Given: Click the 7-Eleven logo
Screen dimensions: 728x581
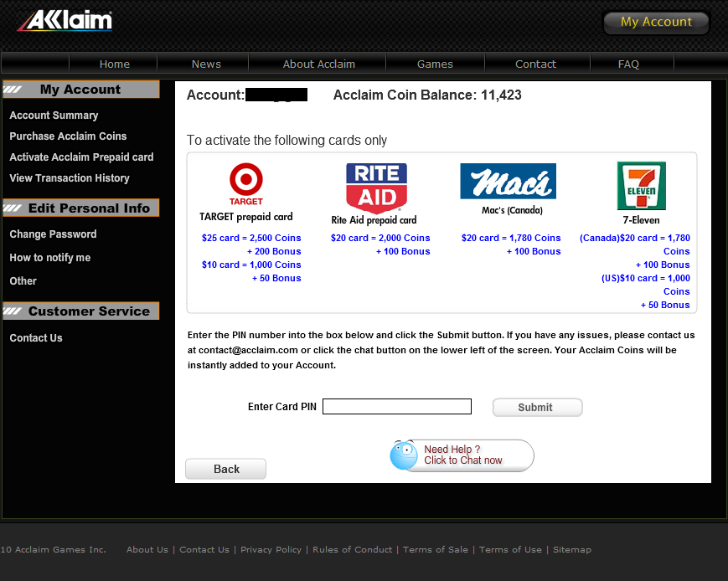Looking at the screenshot, I should (x=641, y=186).
